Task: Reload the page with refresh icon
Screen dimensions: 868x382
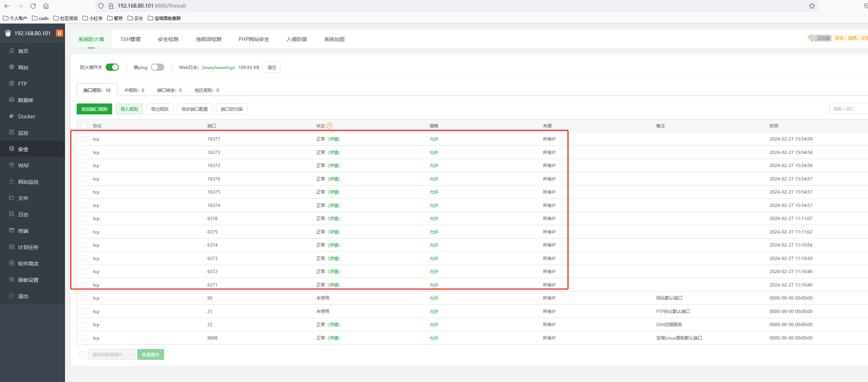Action: (x=33, y=6)
